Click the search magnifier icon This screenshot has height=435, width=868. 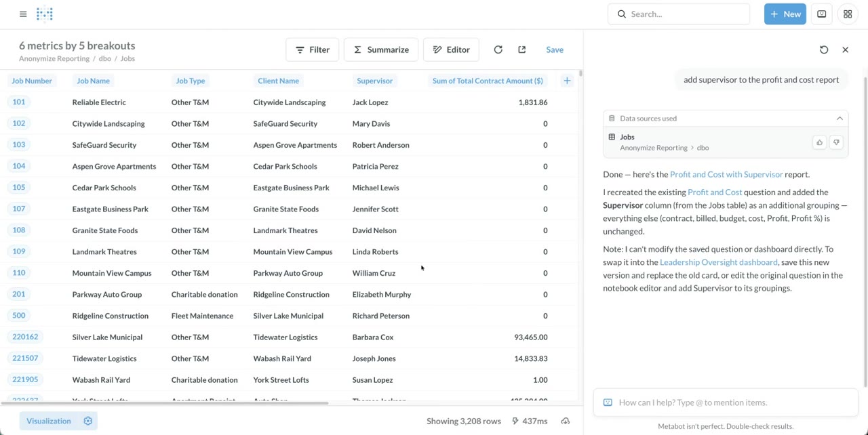(x=622, y=14)
